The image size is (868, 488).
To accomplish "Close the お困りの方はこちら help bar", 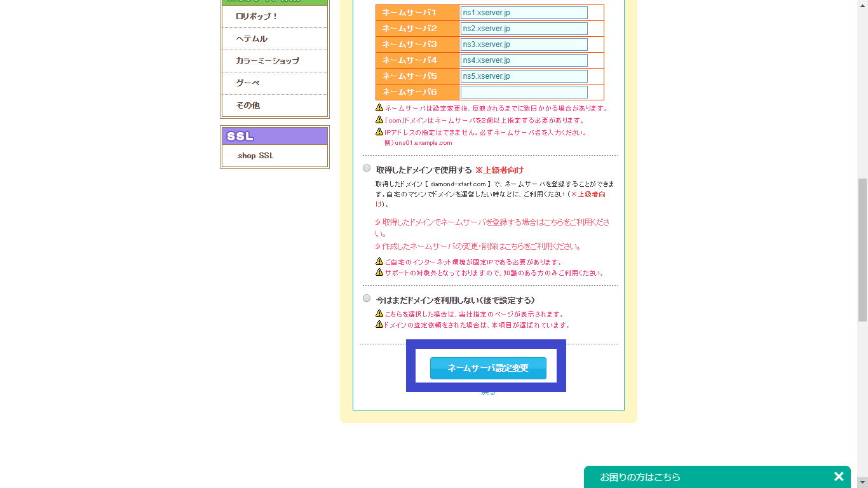I will coord(839,477).
